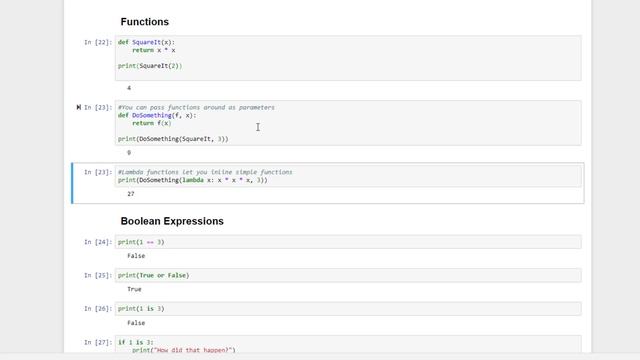The width and height of the screenshot is (640, 360).
Task: Click the 'def SquareIt(x):' code line
Action: coord(146,42)
